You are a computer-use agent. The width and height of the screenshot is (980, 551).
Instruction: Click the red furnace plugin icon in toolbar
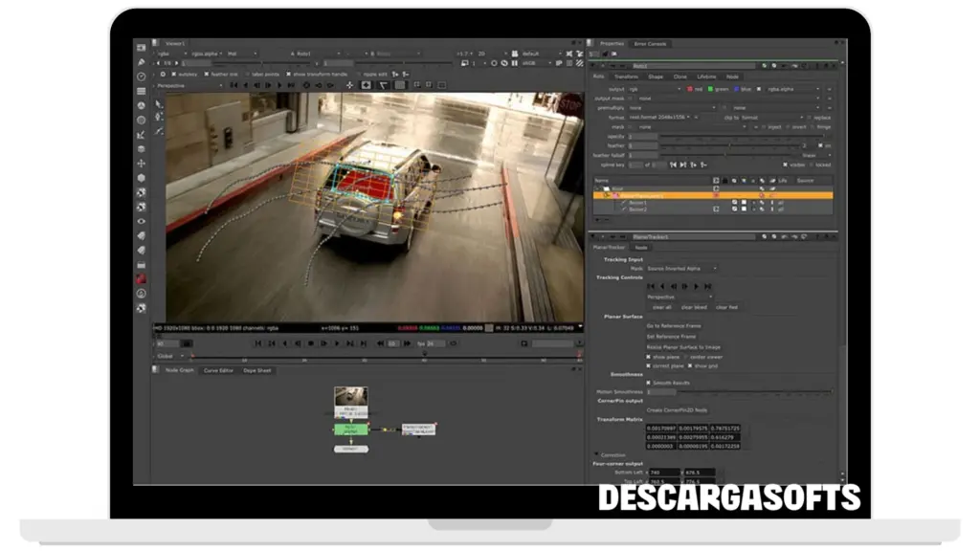point(141,278)
